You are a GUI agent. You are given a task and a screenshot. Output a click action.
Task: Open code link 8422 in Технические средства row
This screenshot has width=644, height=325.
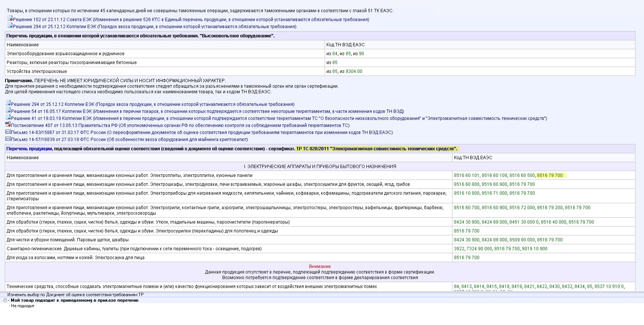point(542,287)
